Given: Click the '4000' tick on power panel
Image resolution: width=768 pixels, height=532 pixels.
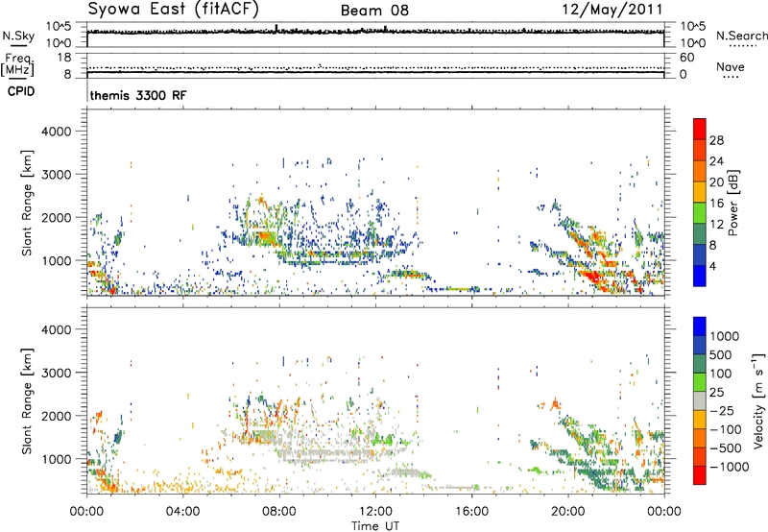Looking at the screenshot, I should click(x=57, y=132).
